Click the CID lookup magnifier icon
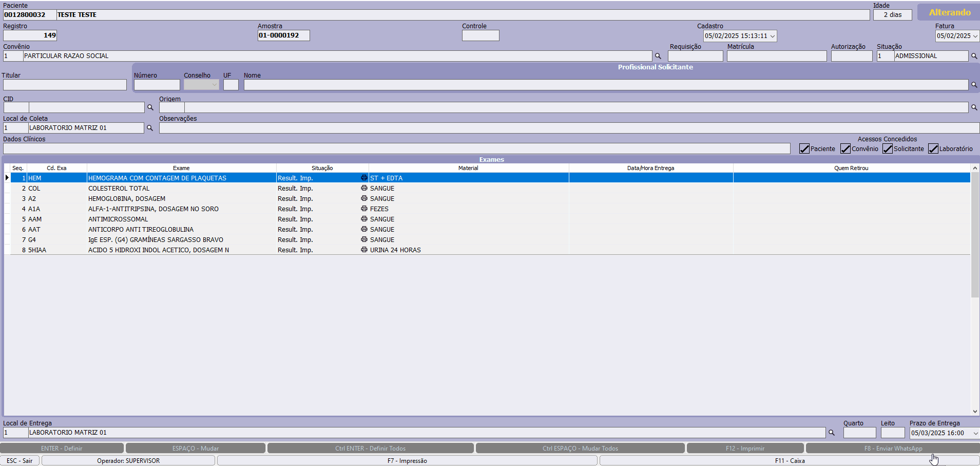 click(150, 107)
